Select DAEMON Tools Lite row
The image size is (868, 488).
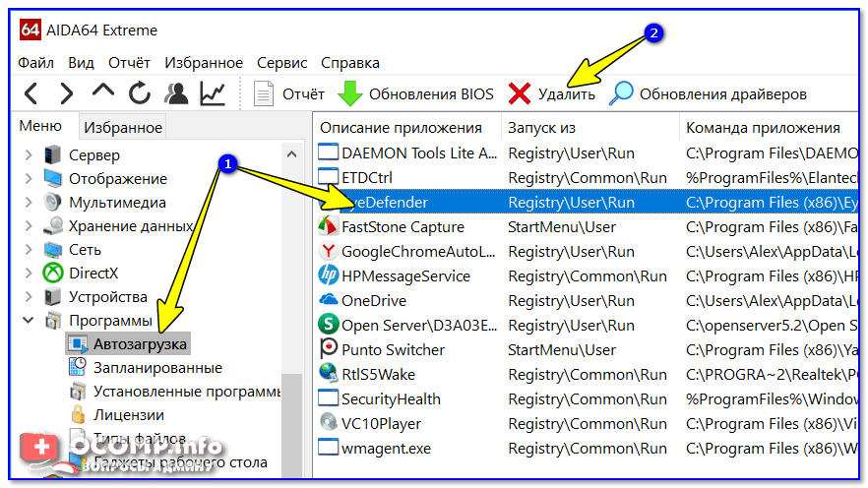click(587, 153)
